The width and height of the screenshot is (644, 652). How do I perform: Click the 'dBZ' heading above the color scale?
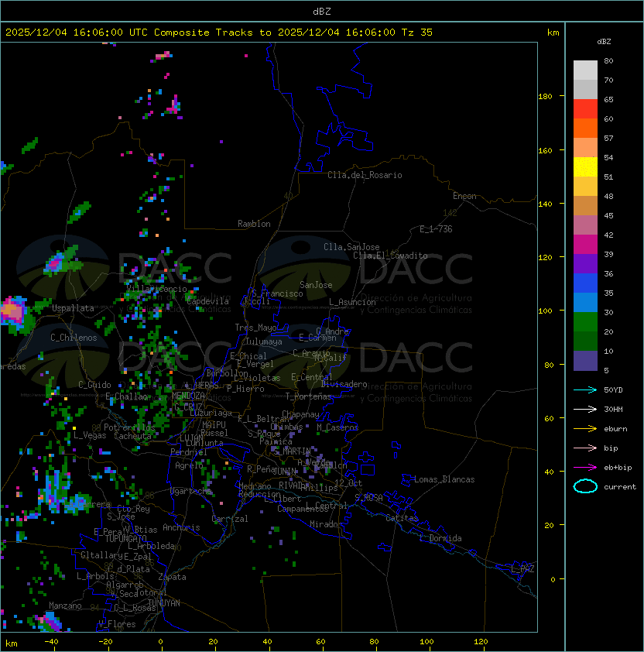pos(604,42)
